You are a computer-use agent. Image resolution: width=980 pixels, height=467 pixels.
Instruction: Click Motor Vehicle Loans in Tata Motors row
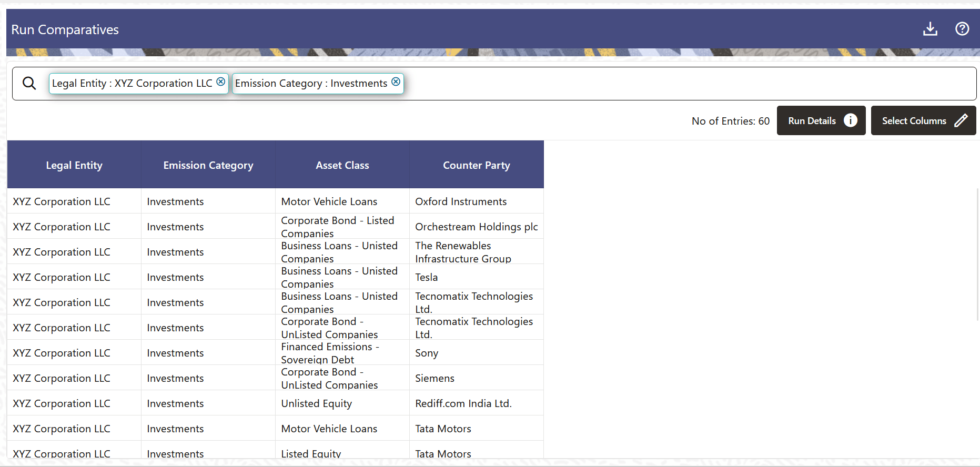point(342,429)
